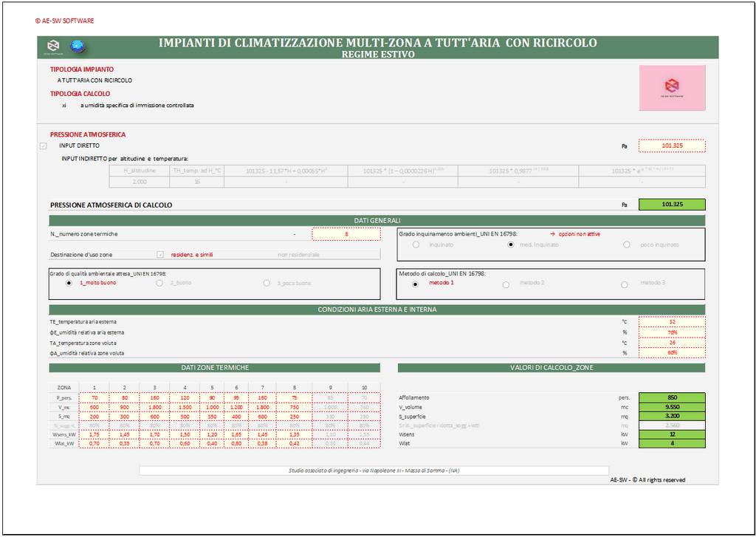
Task: Select med. inquinato radio button
Action: coord(510,244)
